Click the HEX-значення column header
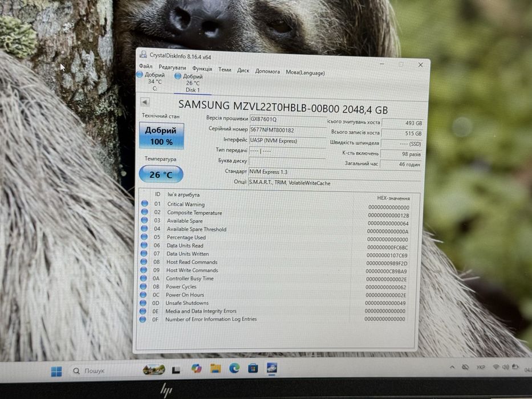 point(393,198)
